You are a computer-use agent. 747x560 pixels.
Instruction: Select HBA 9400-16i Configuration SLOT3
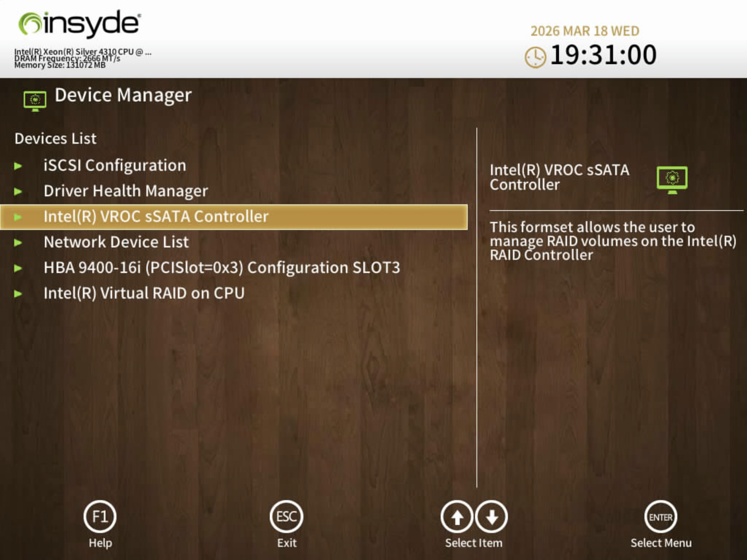tap(222, 268)
